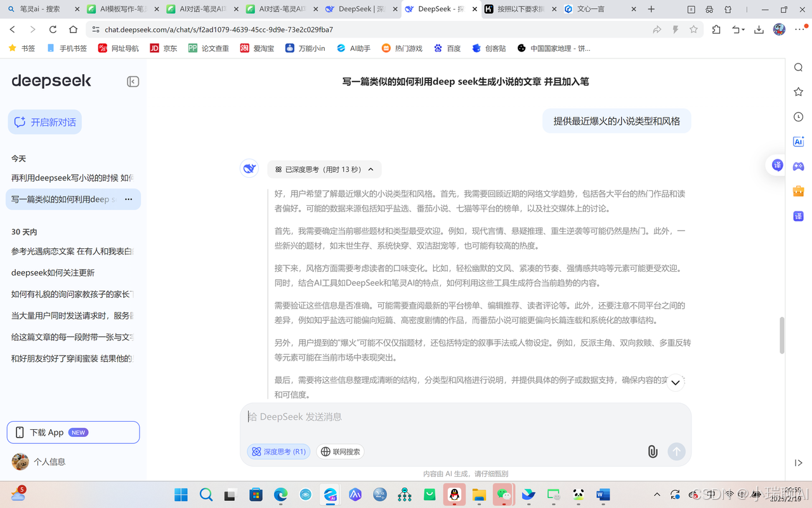Focus the 给 DeepSeek 发送消息 input box
This screenshot has width=812, height=508.
(466, 417)
